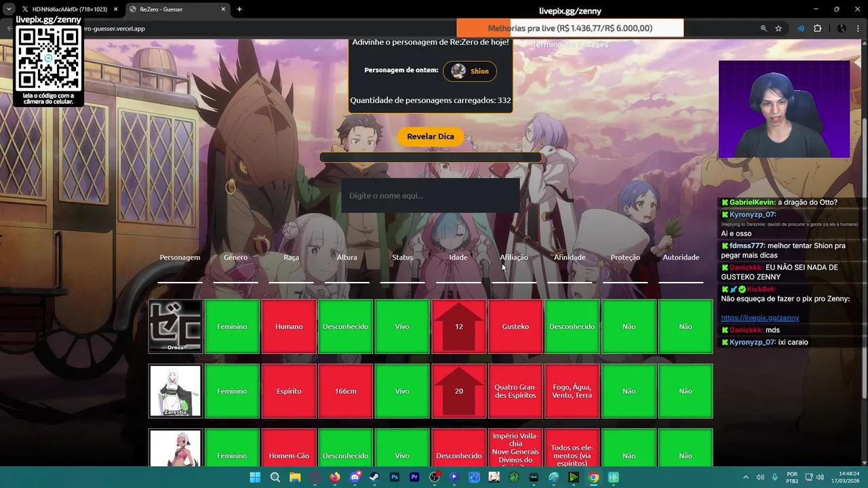
Task: Click the Personagem column header
Action: 180,258
